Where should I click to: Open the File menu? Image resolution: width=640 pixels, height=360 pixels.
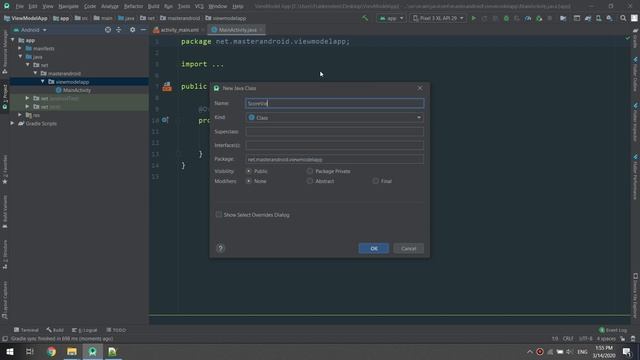[19, 7]
